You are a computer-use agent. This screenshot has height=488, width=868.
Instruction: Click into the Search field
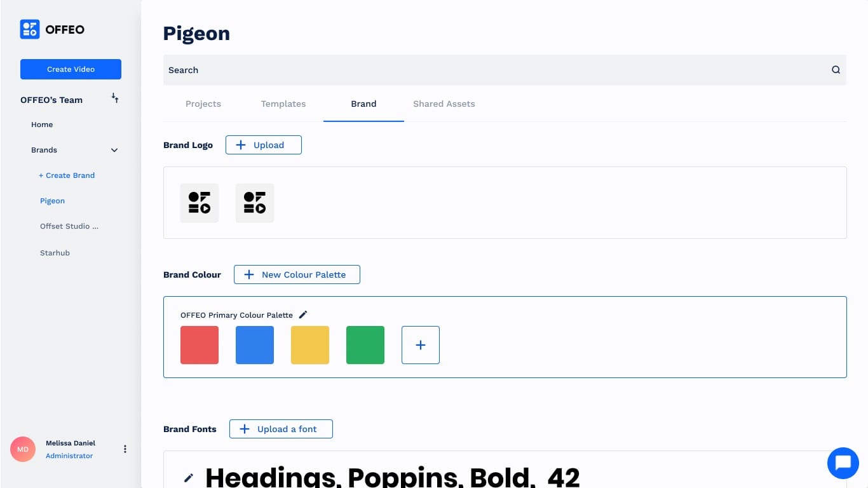505,70
